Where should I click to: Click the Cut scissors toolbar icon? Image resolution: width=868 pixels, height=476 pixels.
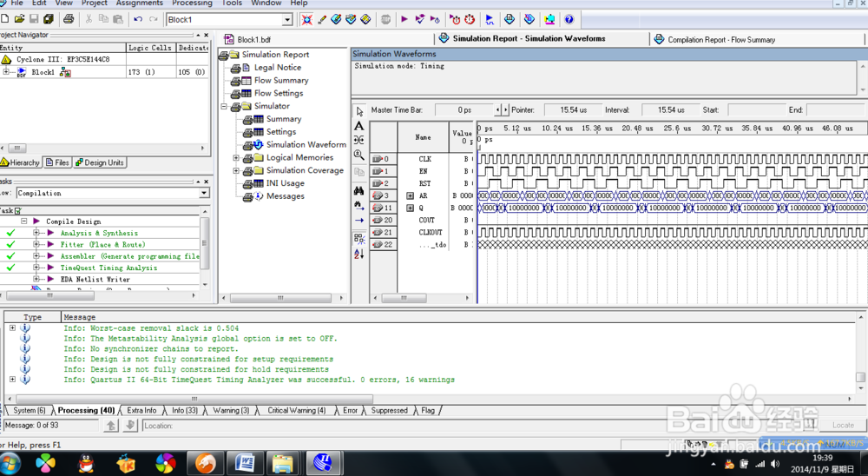click(89, 19)
